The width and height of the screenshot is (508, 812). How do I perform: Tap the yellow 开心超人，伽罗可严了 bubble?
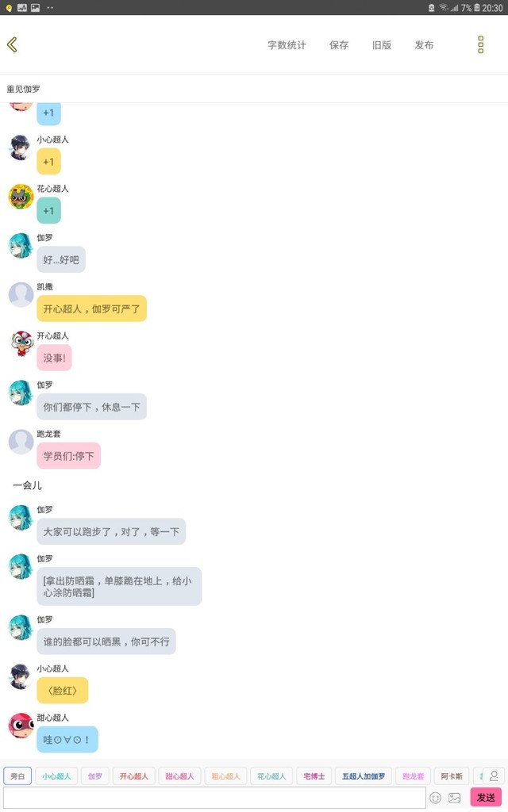[92, 308]
